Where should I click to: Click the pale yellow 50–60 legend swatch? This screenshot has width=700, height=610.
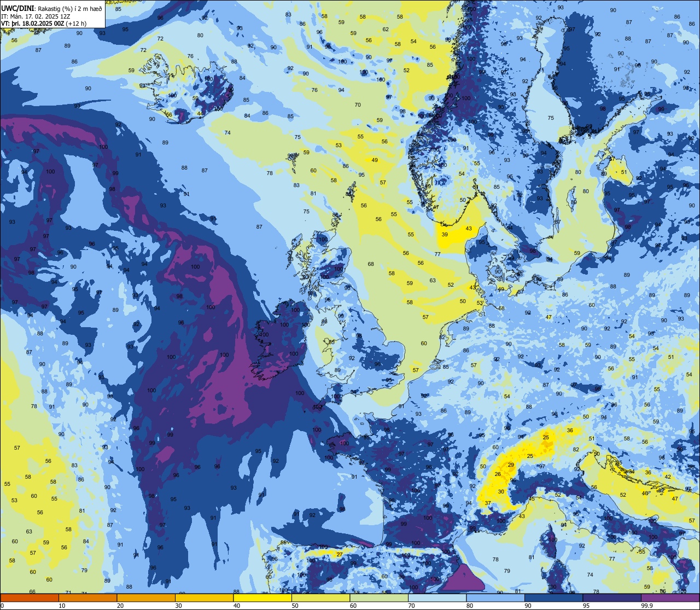[x=320, y=597]
